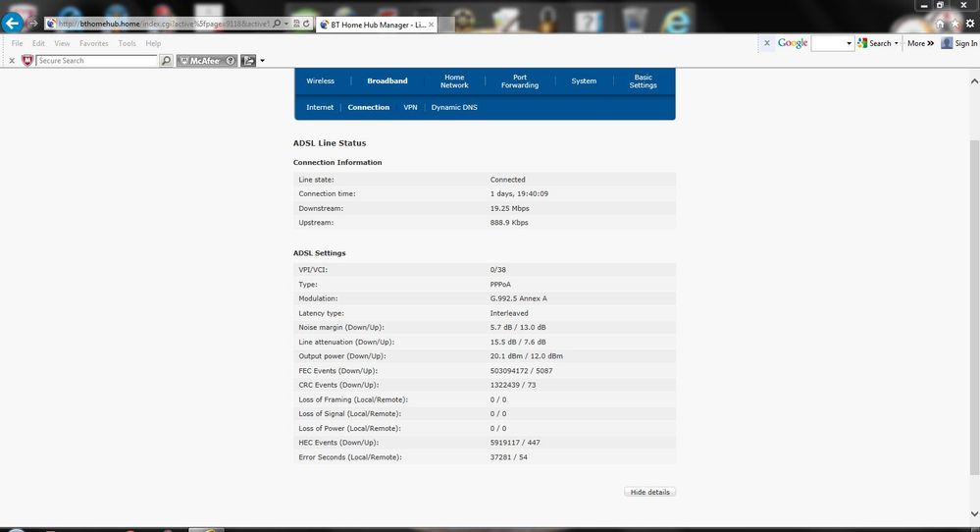
Task: Open the Tools menu
Action: point(127,43)
